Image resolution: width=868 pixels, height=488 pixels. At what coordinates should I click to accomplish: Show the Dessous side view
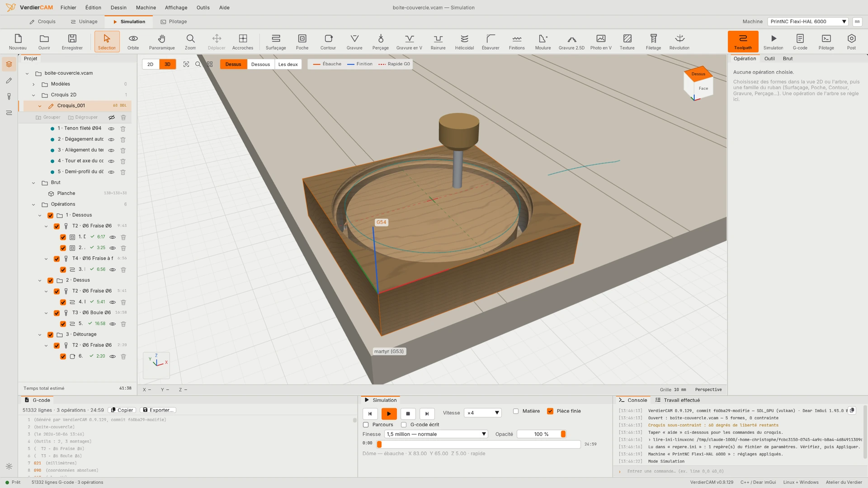pos(260,64)
